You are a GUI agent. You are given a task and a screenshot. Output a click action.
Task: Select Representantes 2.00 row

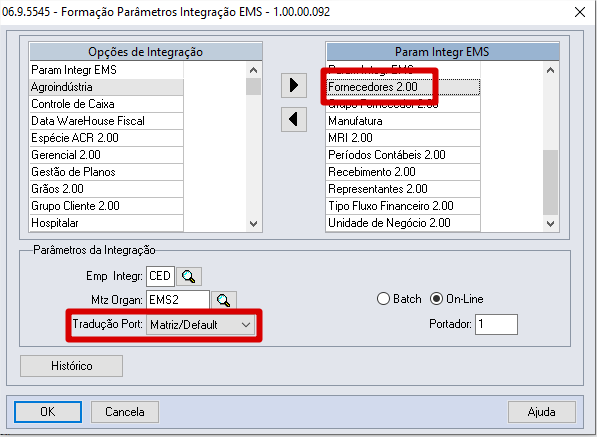403,189
